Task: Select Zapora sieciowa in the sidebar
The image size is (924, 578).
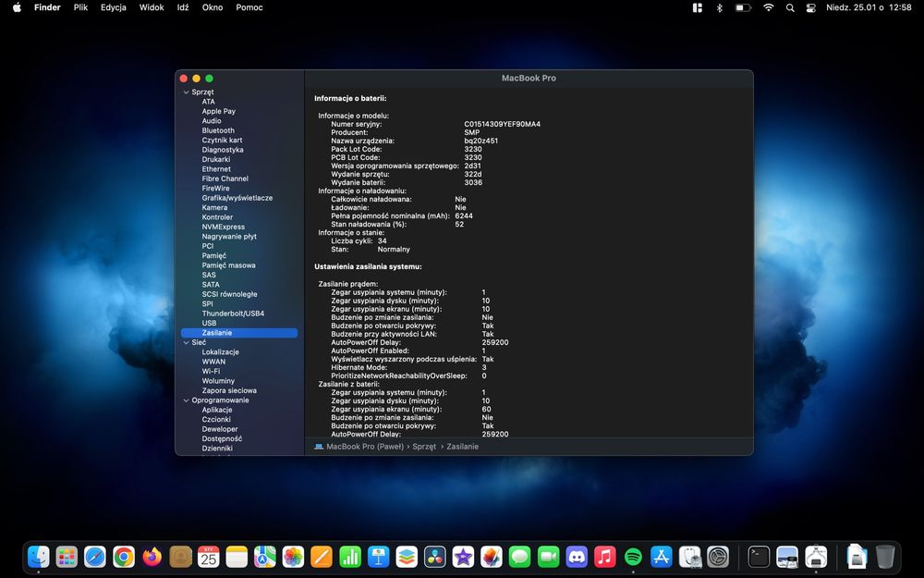Action: click(229, 390)
